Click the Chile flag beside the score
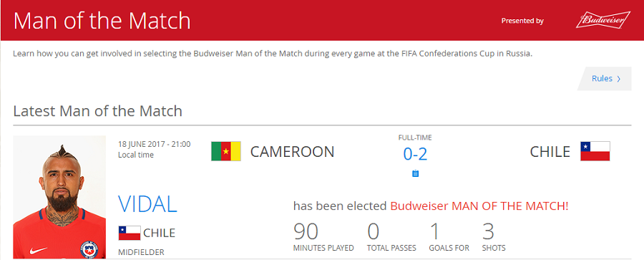644x260 pixels. coord(595,151)
